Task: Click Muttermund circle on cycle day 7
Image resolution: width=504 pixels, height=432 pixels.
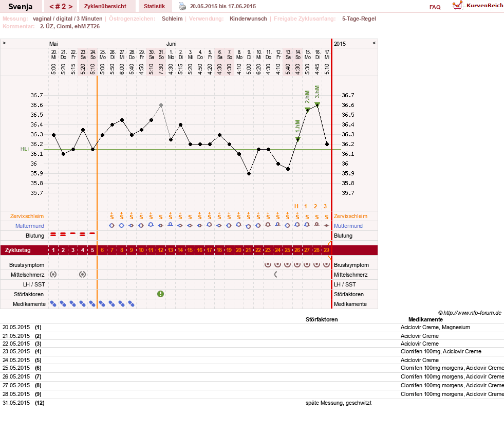Action: 112,225
